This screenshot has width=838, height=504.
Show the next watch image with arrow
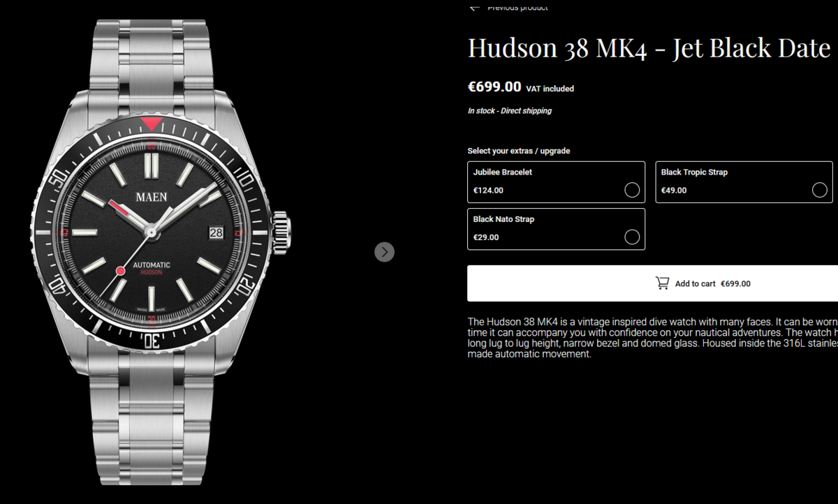tap(384, 252)
